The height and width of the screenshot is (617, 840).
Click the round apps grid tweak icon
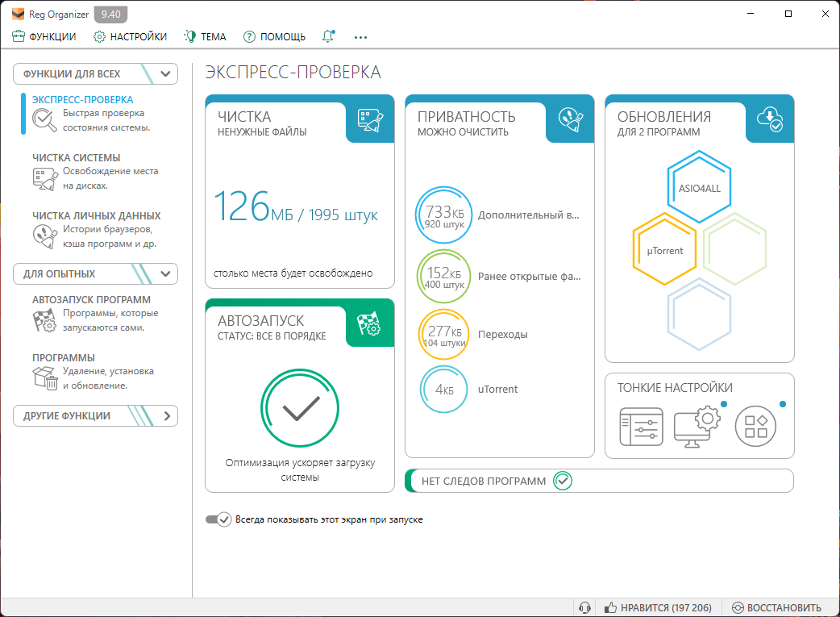(755, 427)
